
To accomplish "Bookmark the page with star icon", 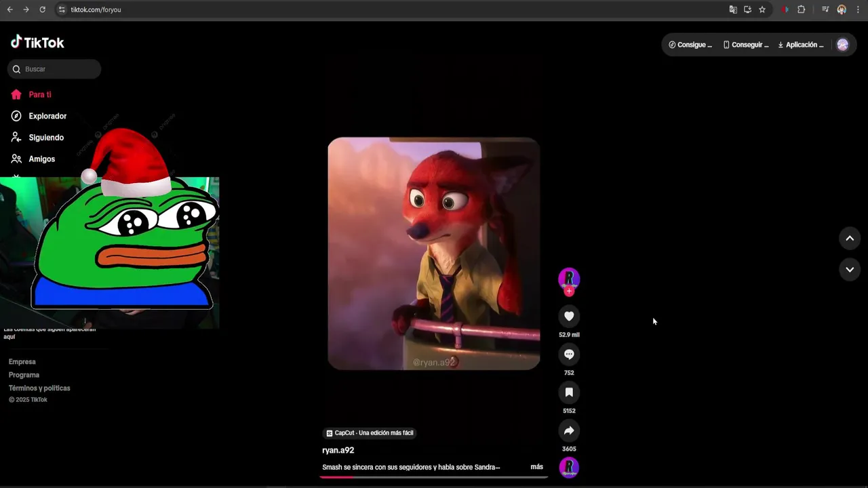I will (762, 9).
